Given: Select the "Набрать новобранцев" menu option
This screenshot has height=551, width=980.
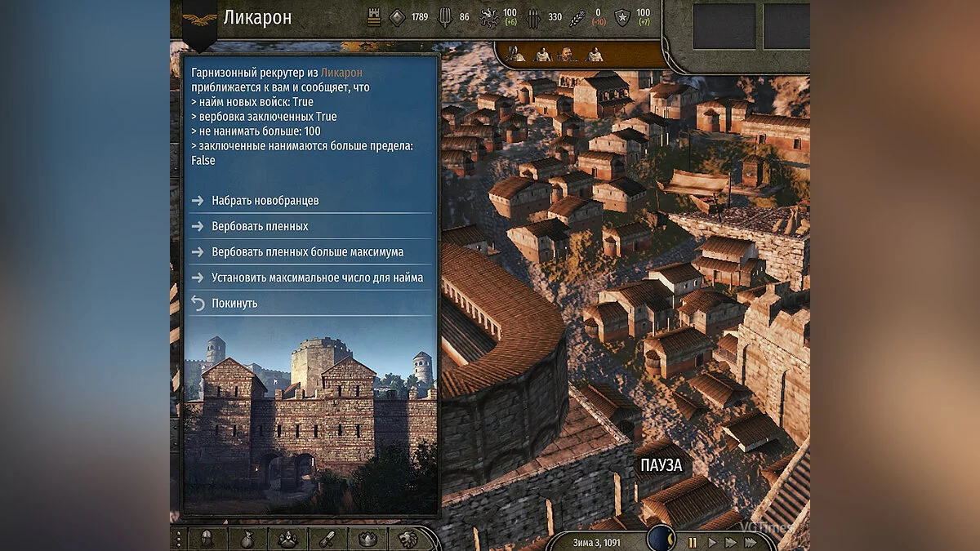Looking at the screenshot, I should pos(265,199).
